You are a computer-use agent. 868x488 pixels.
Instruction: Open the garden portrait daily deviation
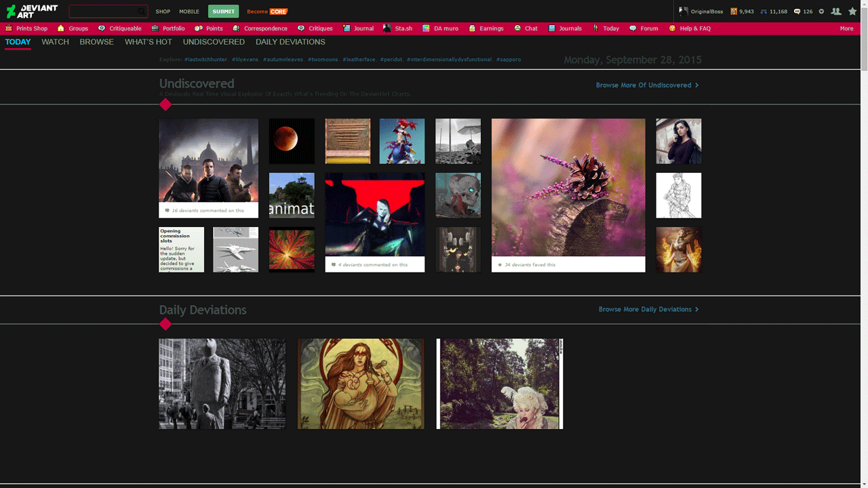tap(500, 384)
